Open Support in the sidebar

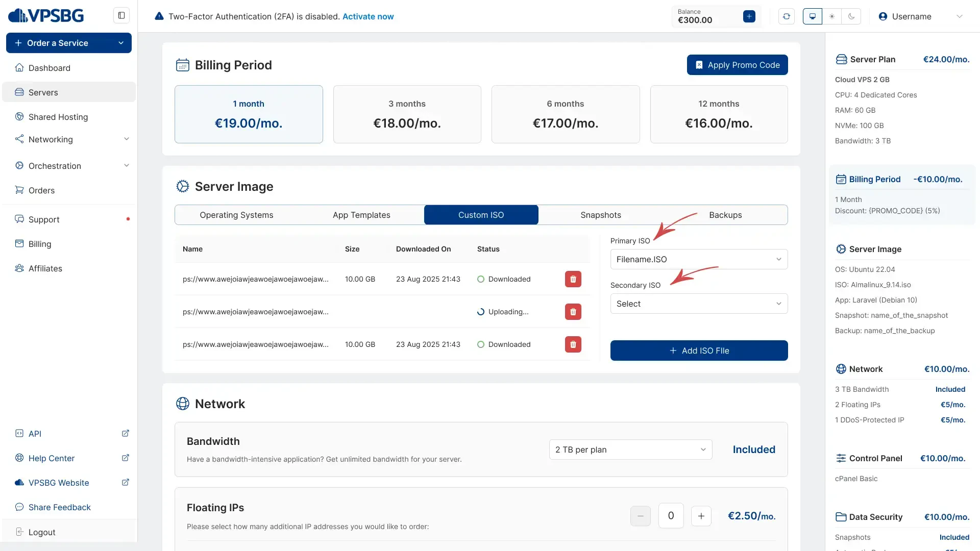[x=44, y=219]
